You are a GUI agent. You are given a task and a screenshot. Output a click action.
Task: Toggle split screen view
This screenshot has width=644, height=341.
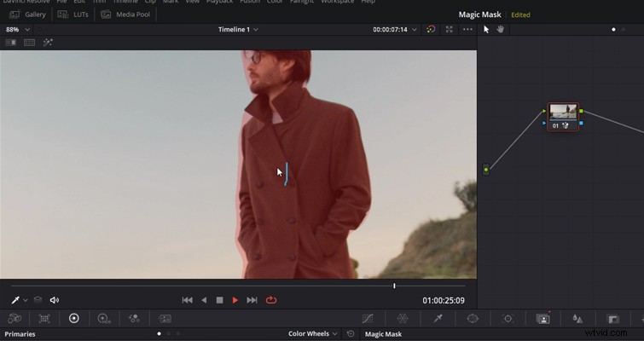pos(29,43)
